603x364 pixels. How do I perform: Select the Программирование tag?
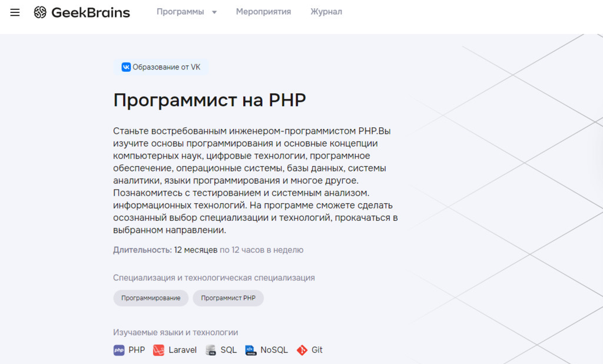[x=151, y=298]
